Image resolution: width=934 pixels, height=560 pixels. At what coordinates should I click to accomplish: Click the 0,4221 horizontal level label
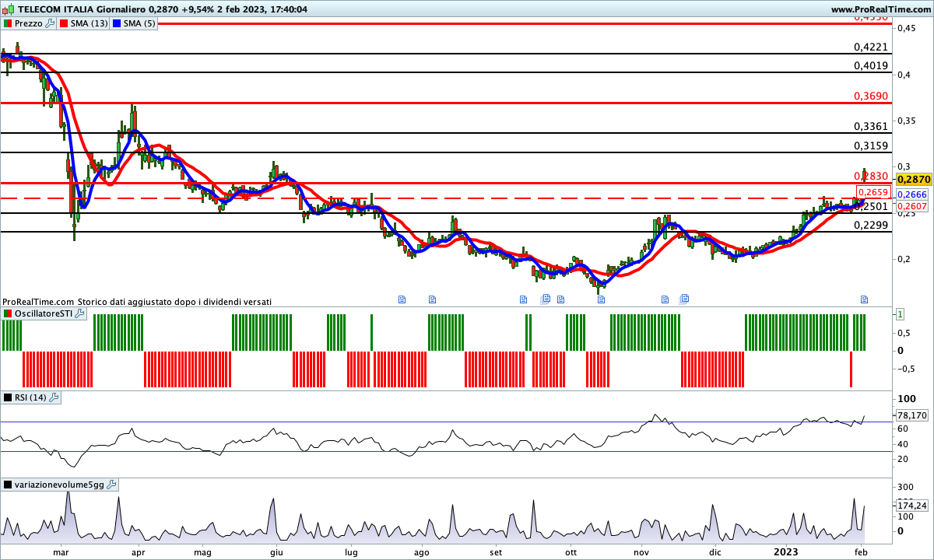871,47
